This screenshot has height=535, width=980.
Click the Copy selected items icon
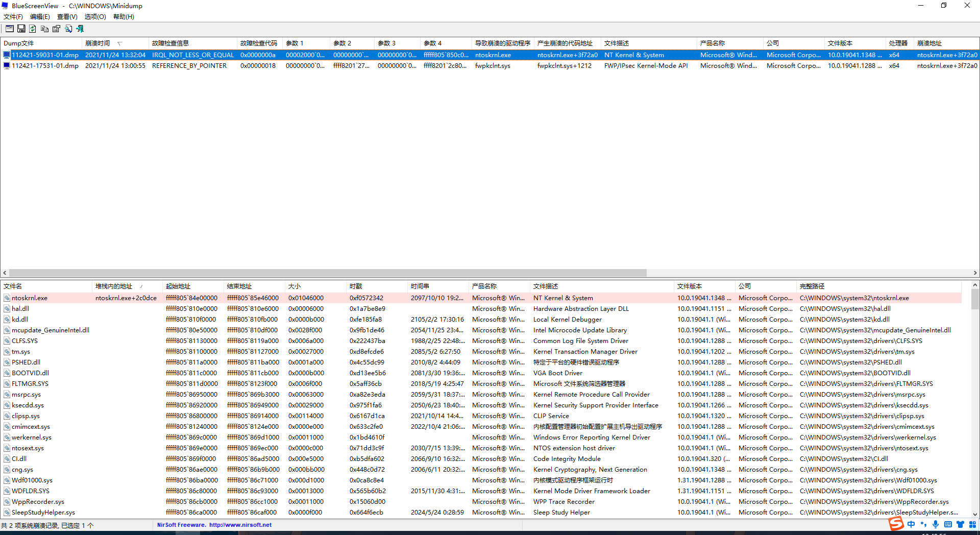[x=45, y=29]
